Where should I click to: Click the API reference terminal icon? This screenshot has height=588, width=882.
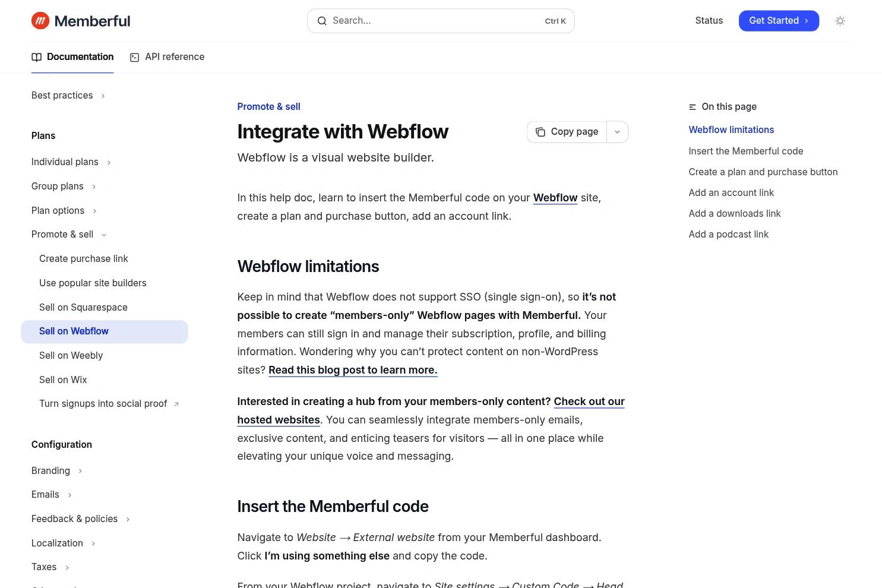[x=135, y=57]
